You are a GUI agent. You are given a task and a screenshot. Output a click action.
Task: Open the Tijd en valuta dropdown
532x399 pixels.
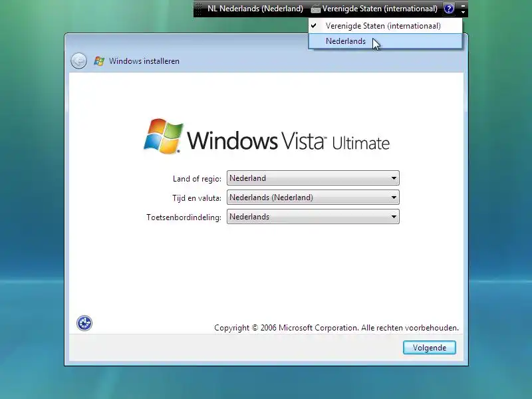click(x=313, y=198)
